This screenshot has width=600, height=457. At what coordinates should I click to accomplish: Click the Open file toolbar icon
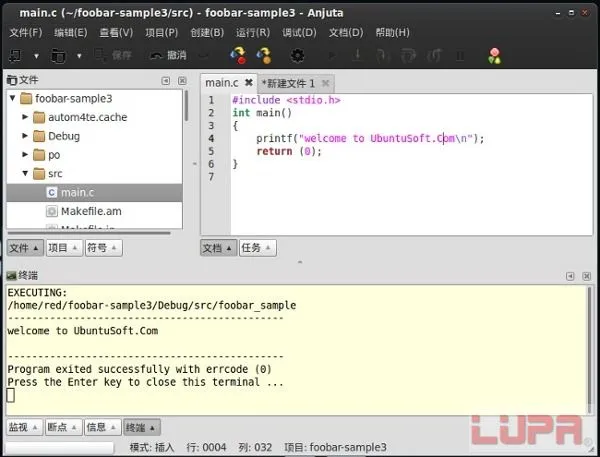coord(58,56)
